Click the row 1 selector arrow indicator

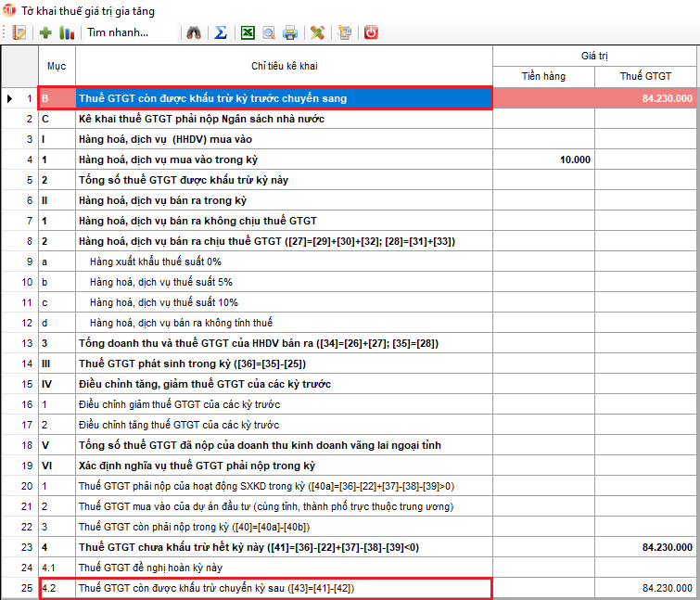tap(10, 97)
